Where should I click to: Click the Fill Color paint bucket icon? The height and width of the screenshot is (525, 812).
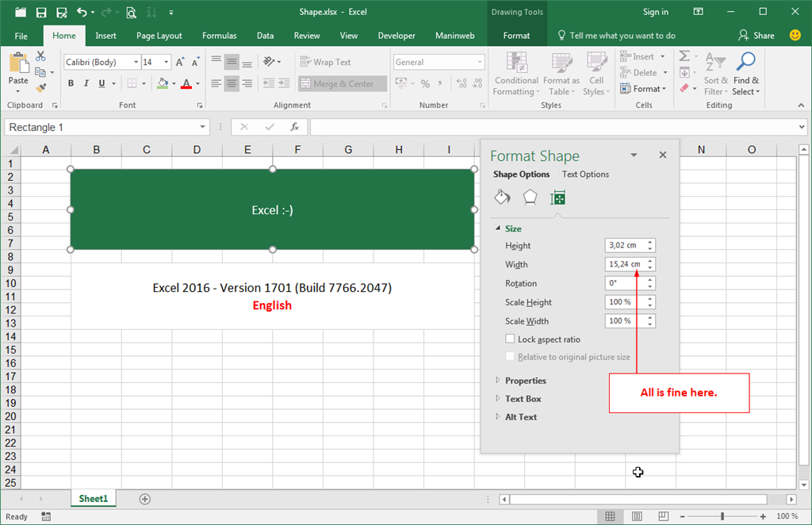[x=163, y=83]
